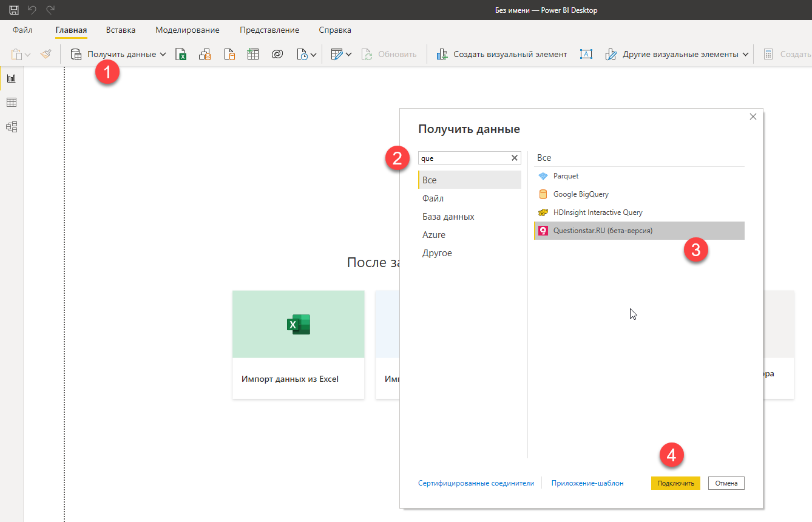Viewport: 812px width, 522px height.
Task: Clear the search box with X
Action: (x=515, y=158)
